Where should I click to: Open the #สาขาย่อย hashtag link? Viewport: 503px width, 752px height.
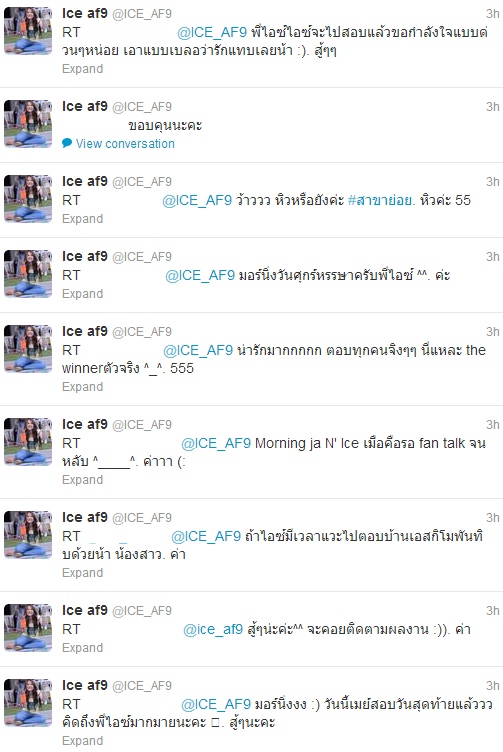click(380, 200)
